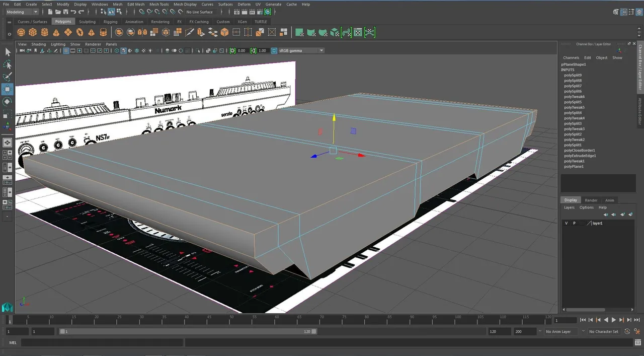Play the animation forwards
Image resolution: width=644 pixels, height=356 pixels.
(614, 320)
